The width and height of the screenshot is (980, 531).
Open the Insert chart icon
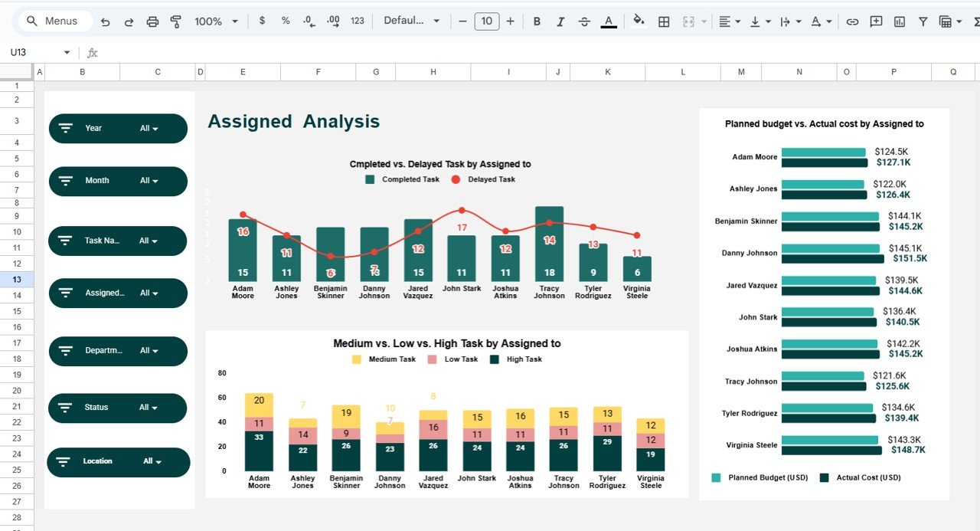pyautogui.click(x=898, y=21)
